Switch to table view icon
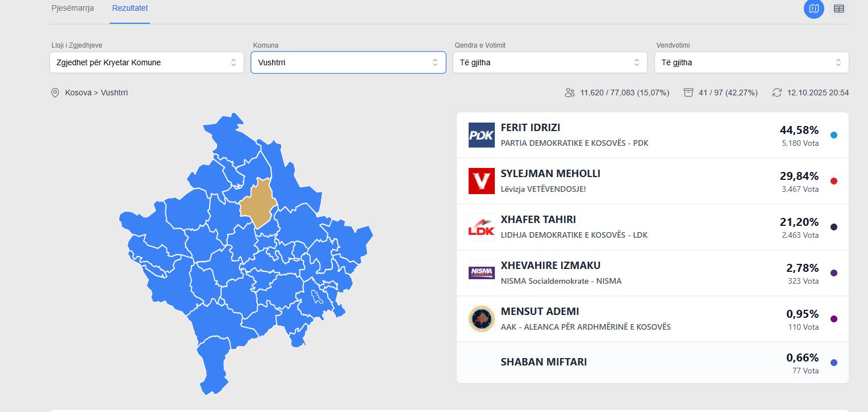Image resolution: width=868 pixels, height=412 pixels. coord(838,9)
